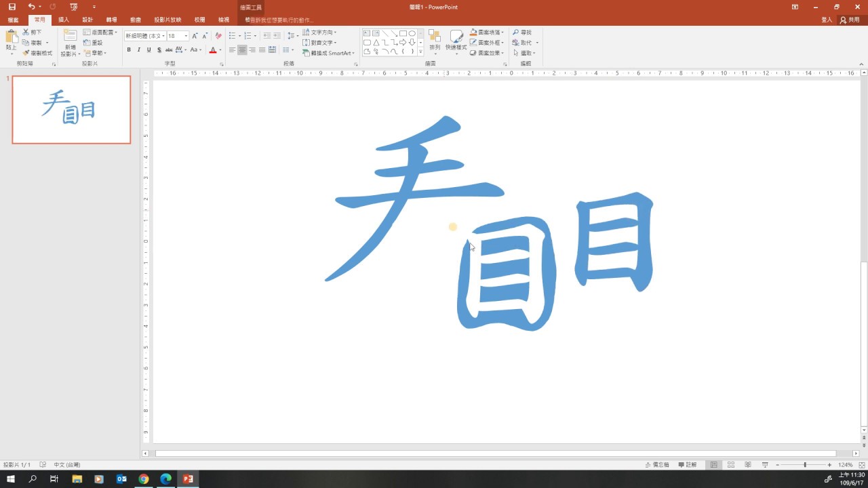Click Increase Font Size icon
Image resolution: width=868 pixels, height=488 pixels.
tap(195, 35)
